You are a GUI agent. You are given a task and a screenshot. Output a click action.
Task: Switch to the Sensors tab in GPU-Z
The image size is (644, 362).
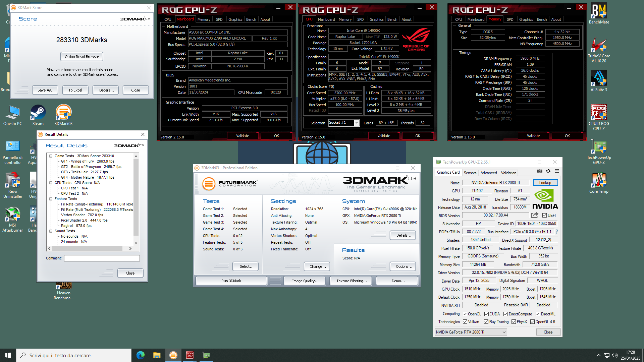[x=470, y=173]
